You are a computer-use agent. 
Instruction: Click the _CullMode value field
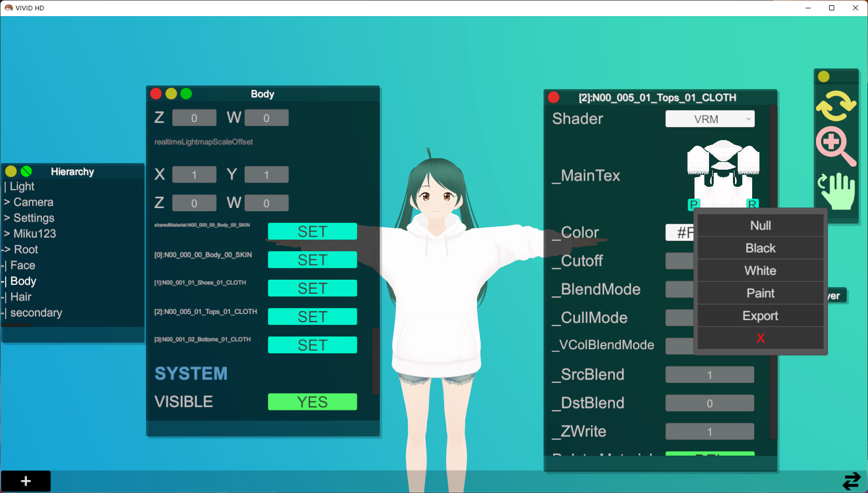coord(680,318)
